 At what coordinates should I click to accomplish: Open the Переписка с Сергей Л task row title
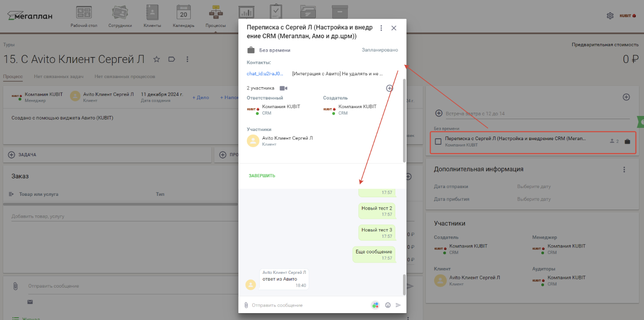(x=515, y=138)
